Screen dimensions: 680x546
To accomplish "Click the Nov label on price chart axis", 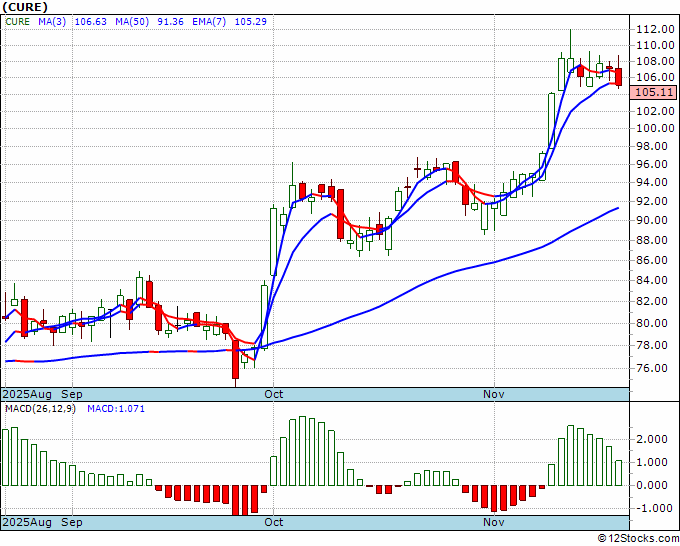I will (494, 395).
